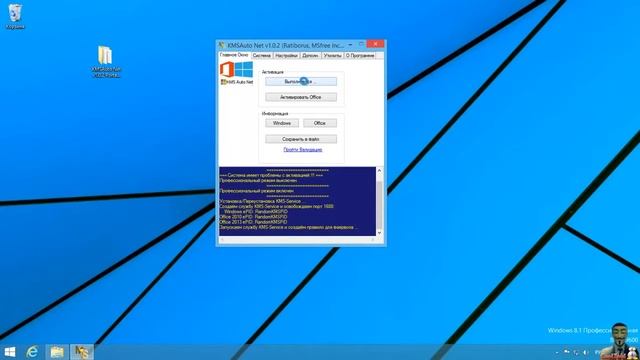Open the Утилиты tab
This screenshot has width=640, height=360.
click(x=333, y=56)
